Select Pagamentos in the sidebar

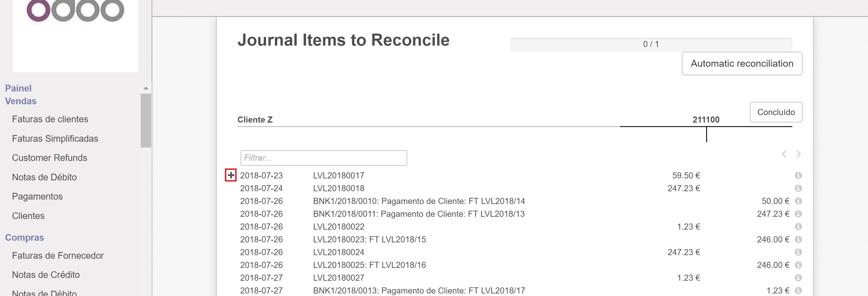point(37,197)
